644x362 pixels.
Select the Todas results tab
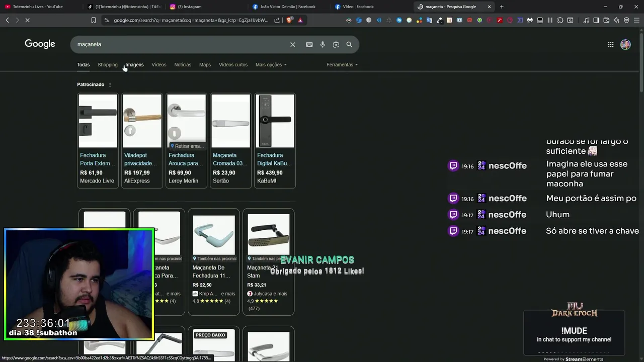click(83, 65)
